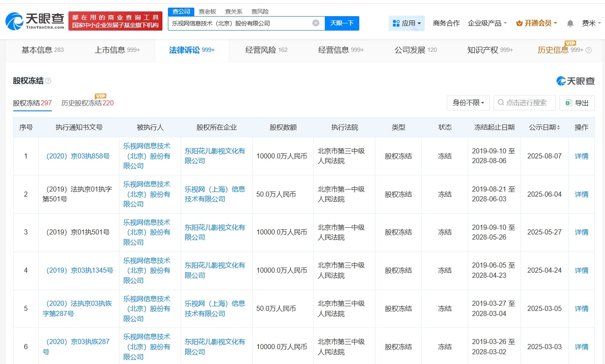The width and height of the screenshot is (605, 364).
Task: Open the 身份不限 filter dropdown
Action: [x=468, y=102]
